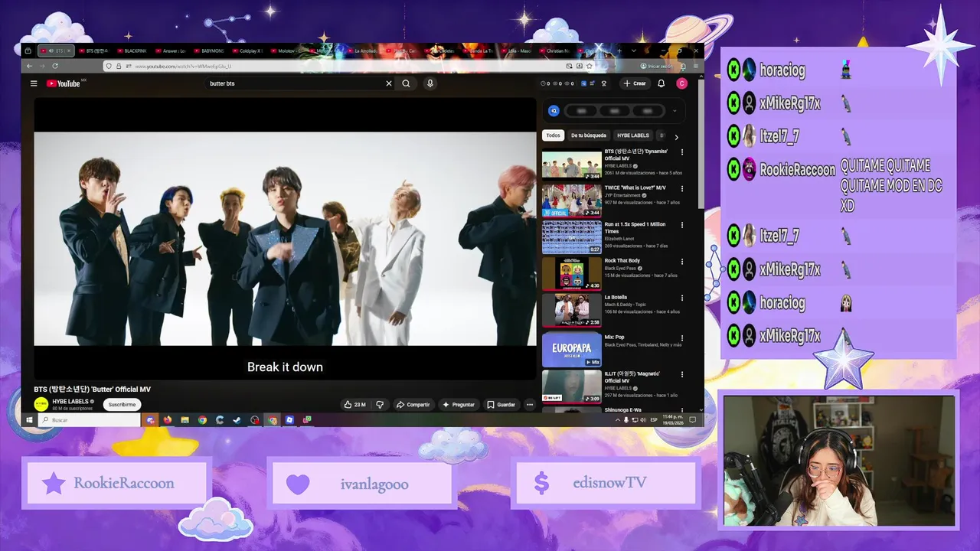Save the video with Guardar
980x551 pixels.
[501, 405]
